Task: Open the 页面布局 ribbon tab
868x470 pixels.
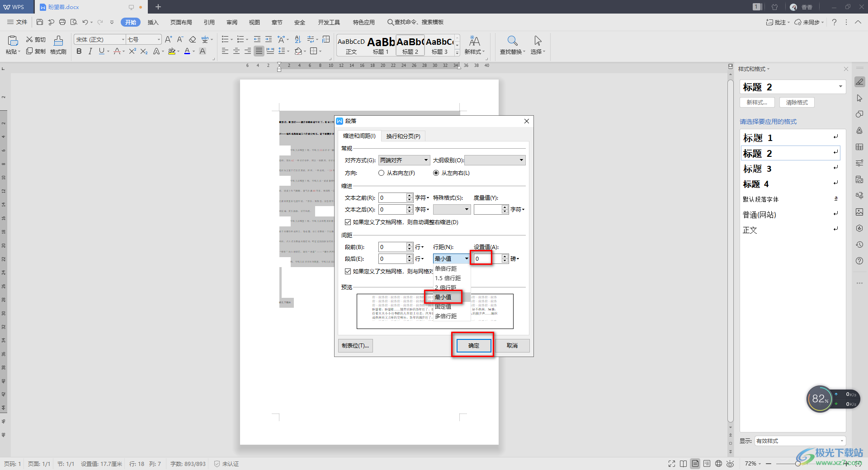Action: click(x=181, y=22)
